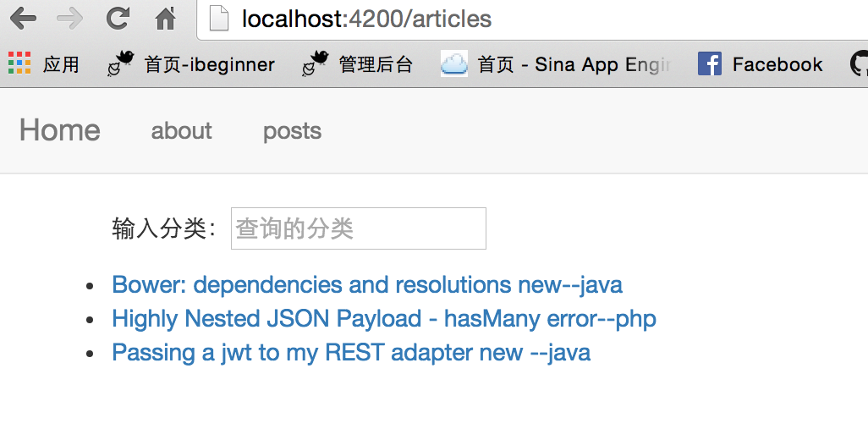Click the Sina App Engine cloud icon
Screen dimensions: 868x440
[x=454, y=63]
